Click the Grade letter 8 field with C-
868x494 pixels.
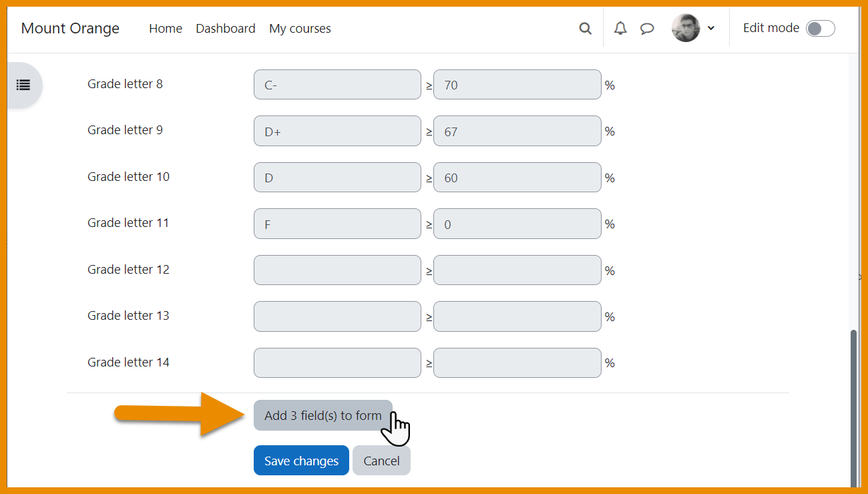pyautogui.click(x=337, y=85)
